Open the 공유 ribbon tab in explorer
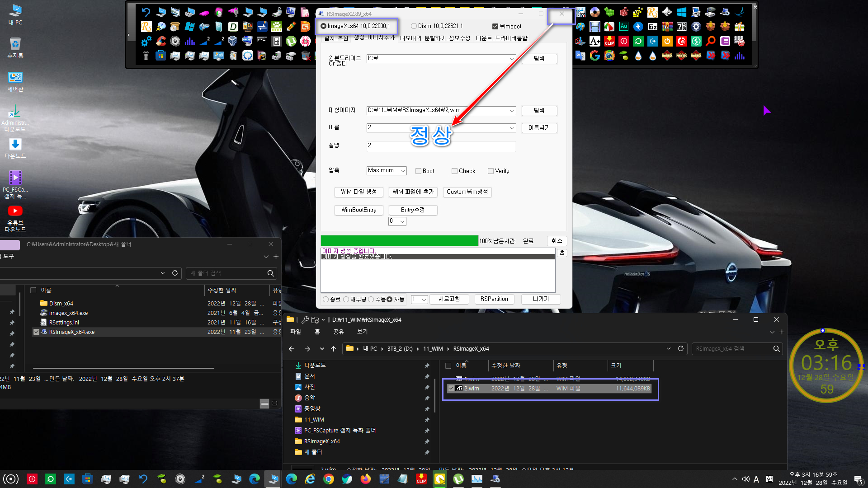The width and height of the screenshot is (868, 488). [x=338, y=332]
